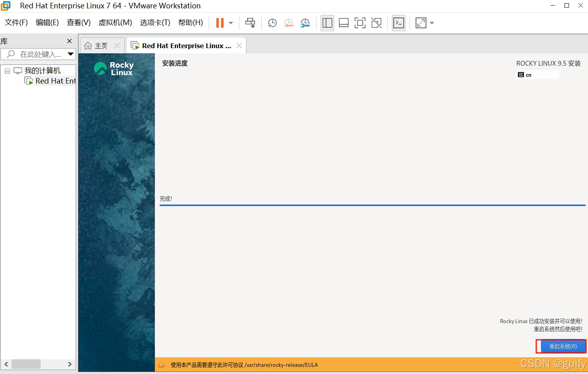Select 我的计算机 in the library tree

click(42, 70)
